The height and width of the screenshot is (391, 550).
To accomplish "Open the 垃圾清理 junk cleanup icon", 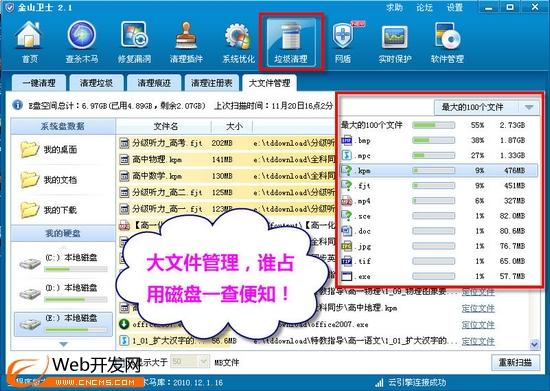I will pos(291,42).
